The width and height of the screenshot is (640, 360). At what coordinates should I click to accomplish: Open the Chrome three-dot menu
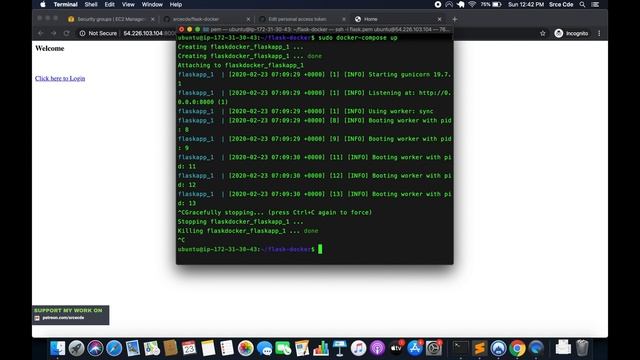(x=599, y=33)
